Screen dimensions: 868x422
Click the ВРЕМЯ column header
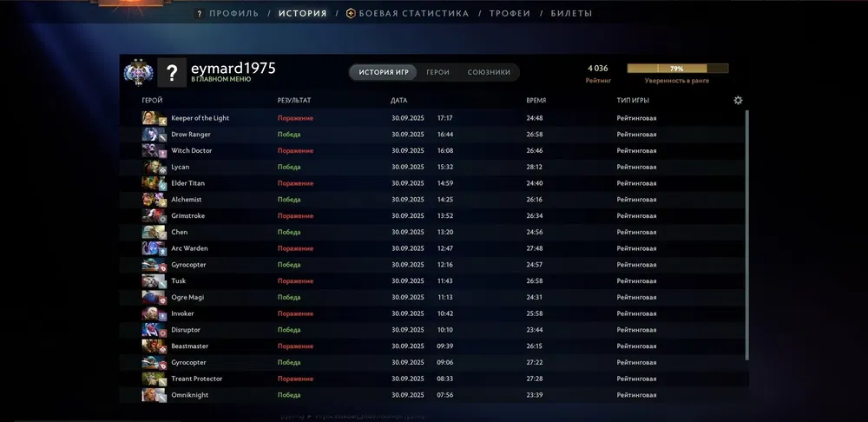tap(536, 100)
